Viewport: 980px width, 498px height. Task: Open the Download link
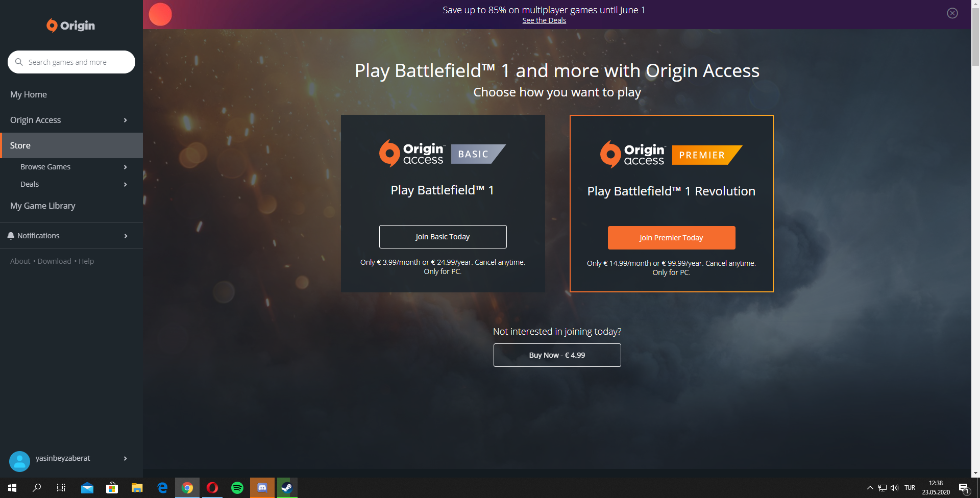[x=54, y=261]
